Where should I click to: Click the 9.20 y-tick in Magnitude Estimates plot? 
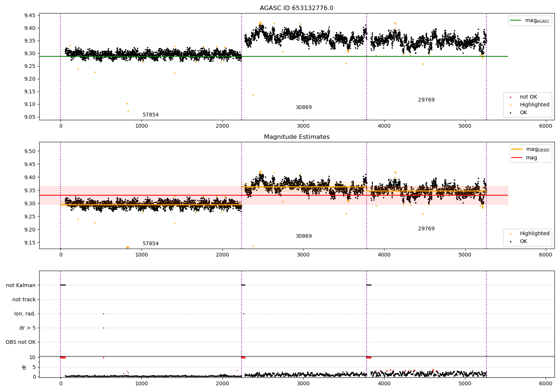(x=30, y=230)
